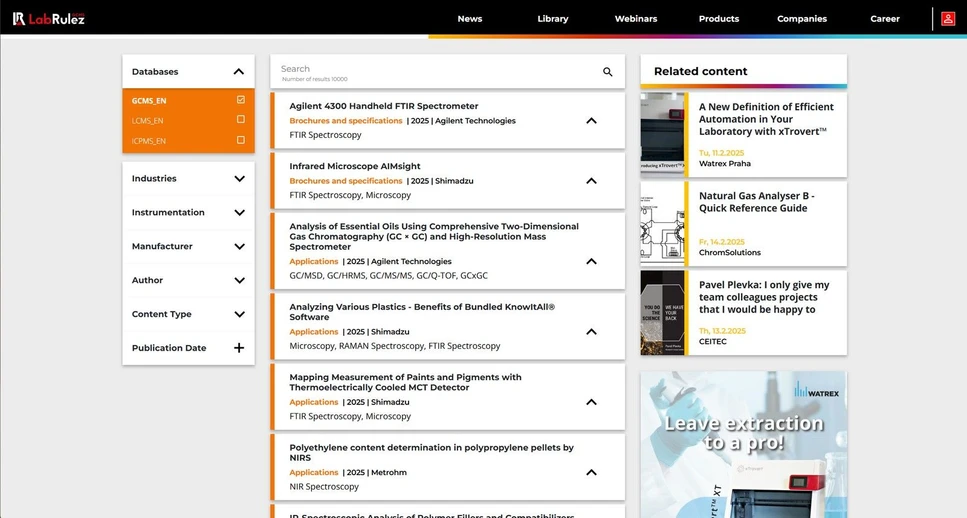Open 'Natural Gas Analyser B - Quick Reference Guide'
967x518 pixels.
point(757,202)
